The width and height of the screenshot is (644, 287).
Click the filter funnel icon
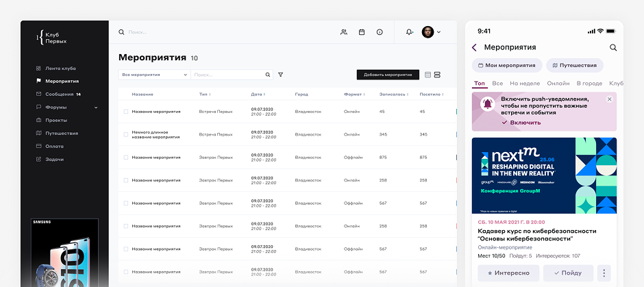[280, 75]
